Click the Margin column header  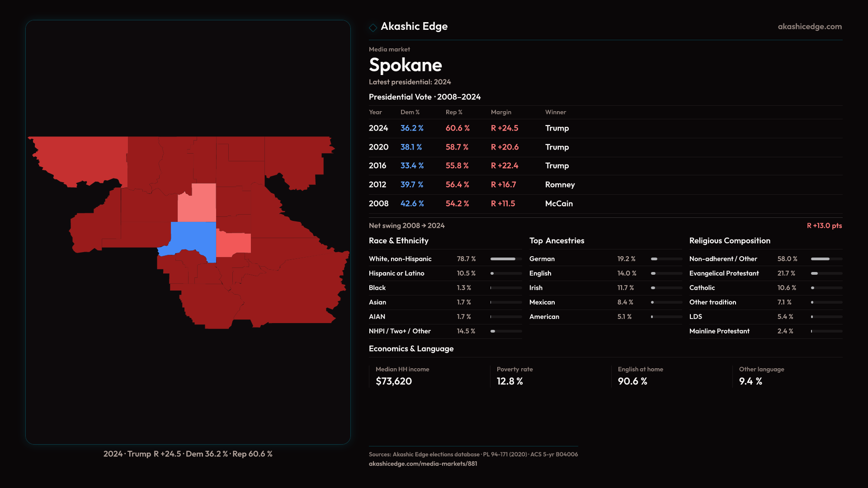(500, 112)
